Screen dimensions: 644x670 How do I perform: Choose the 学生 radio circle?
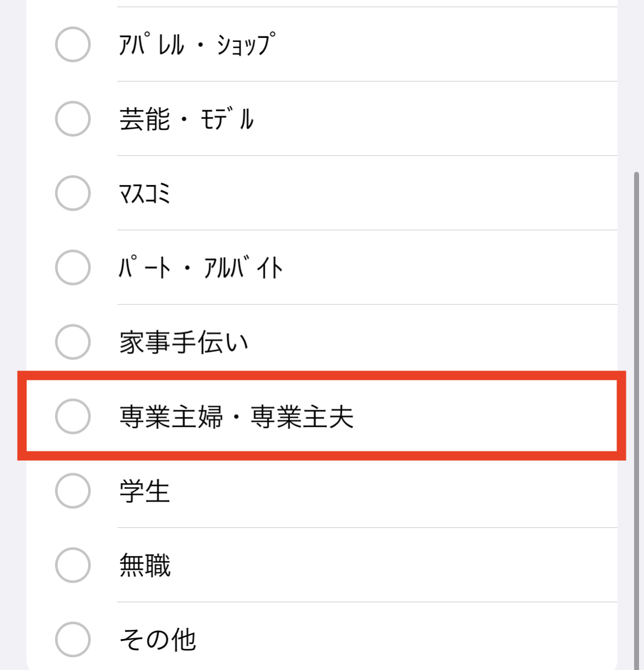(x=73, y=491)
